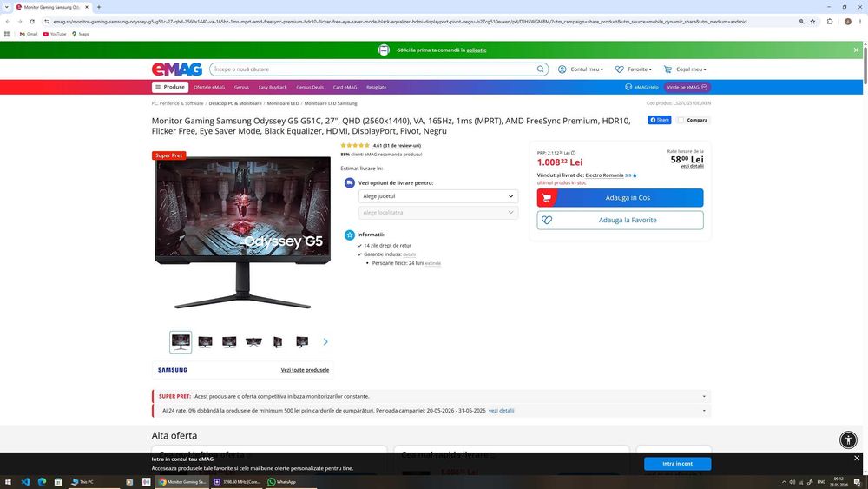Open eMAG Help link
Viewport: 868px width, 489px height.
[x=641, y=87]
